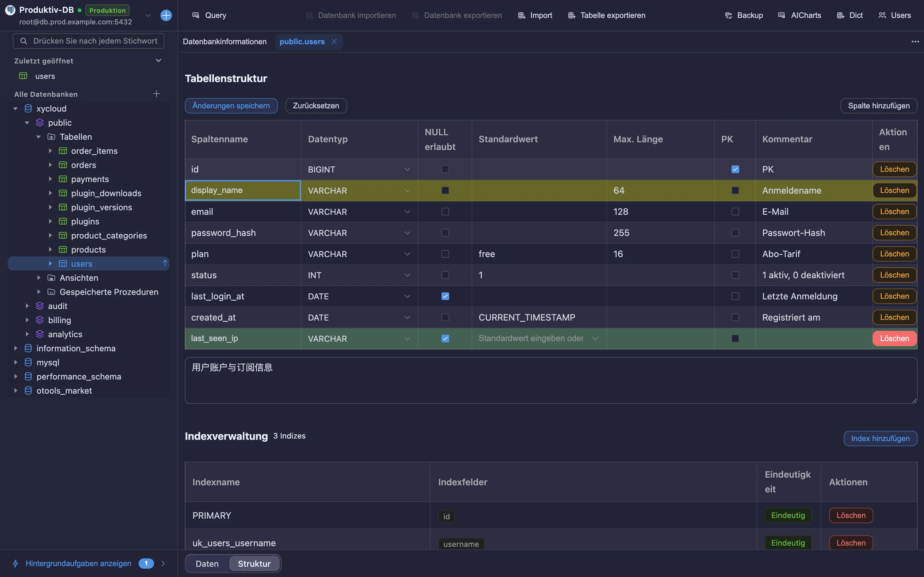Close the public.users tab
The height and width of the screenshot is (577, 924).
[x=334, y=42]
